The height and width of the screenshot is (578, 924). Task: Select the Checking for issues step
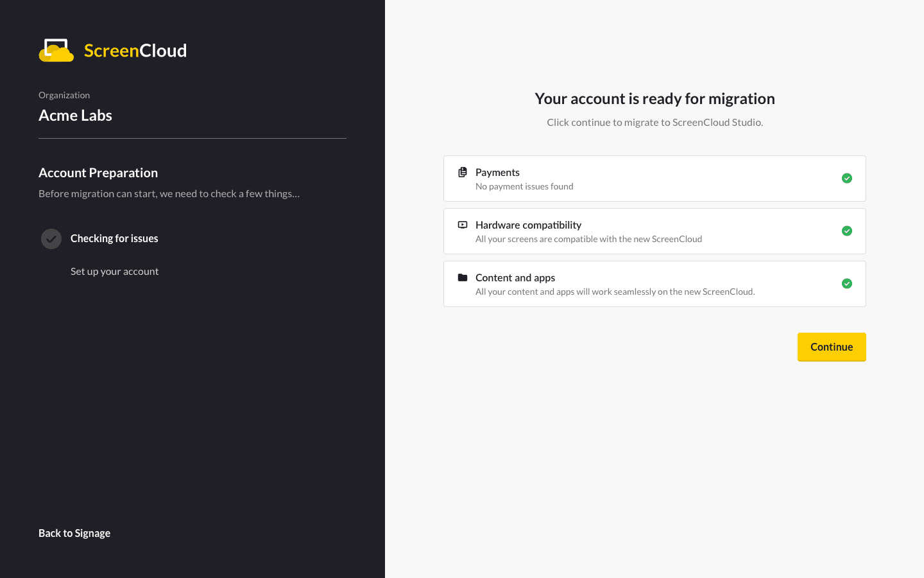[x=114, y=238]
